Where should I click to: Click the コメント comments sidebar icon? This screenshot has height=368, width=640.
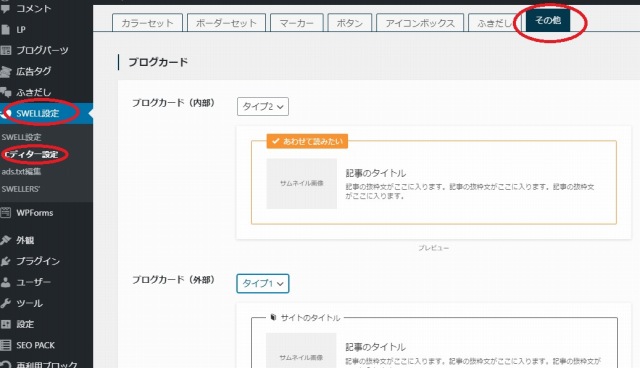click(x=5, y=9)
